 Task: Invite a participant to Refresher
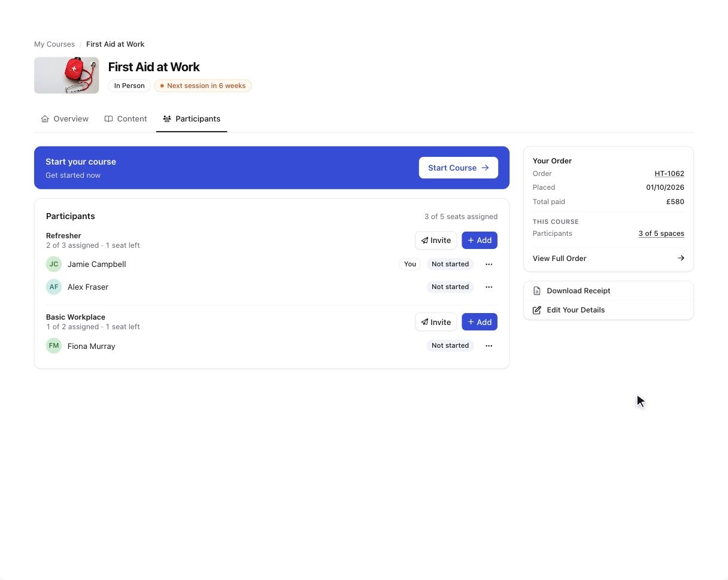click(x=436, y=240)
